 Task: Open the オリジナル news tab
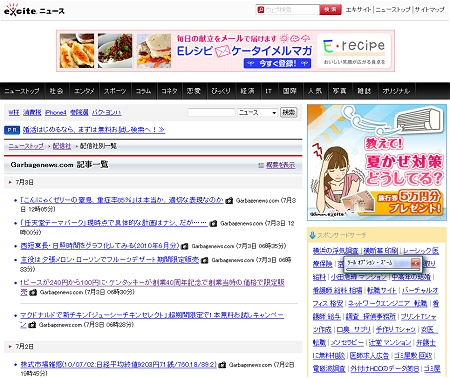396,91
